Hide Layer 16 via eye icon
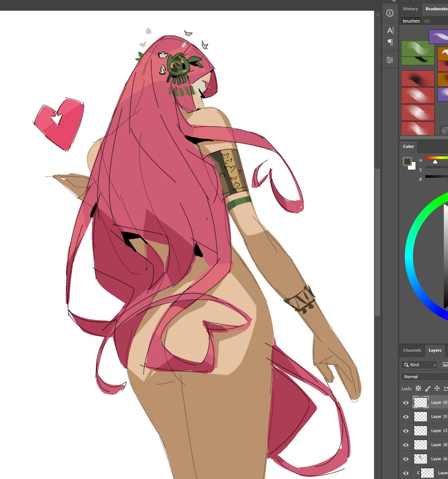Viewport: 448px width, 479px height. (x=406, y=459)
